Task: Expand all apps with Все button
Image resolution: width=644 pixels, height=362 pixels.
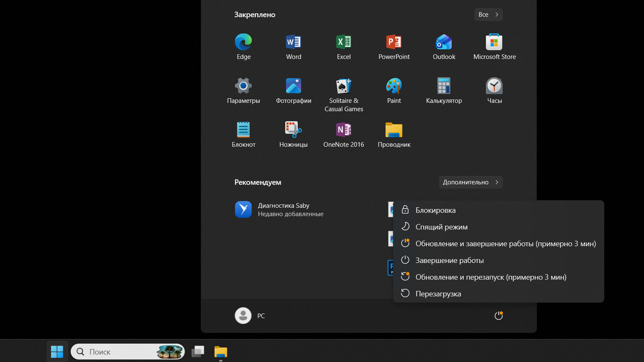Action: point(488,15)
